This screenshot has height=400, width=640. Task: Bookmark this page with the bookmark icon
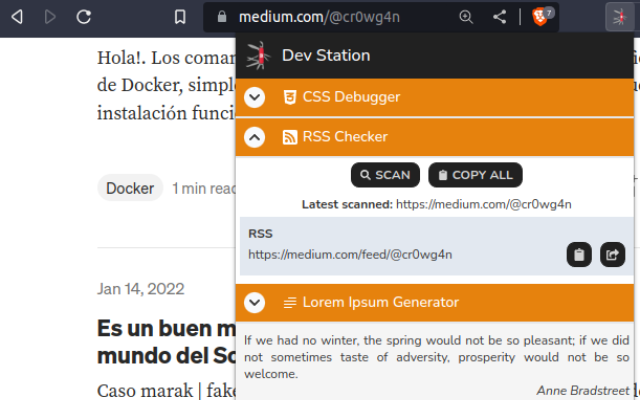pos(180,17)
